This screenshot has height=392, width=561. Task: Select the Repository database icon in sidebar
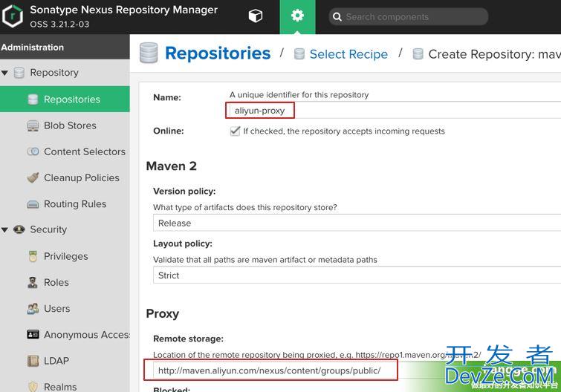point(19,73)
